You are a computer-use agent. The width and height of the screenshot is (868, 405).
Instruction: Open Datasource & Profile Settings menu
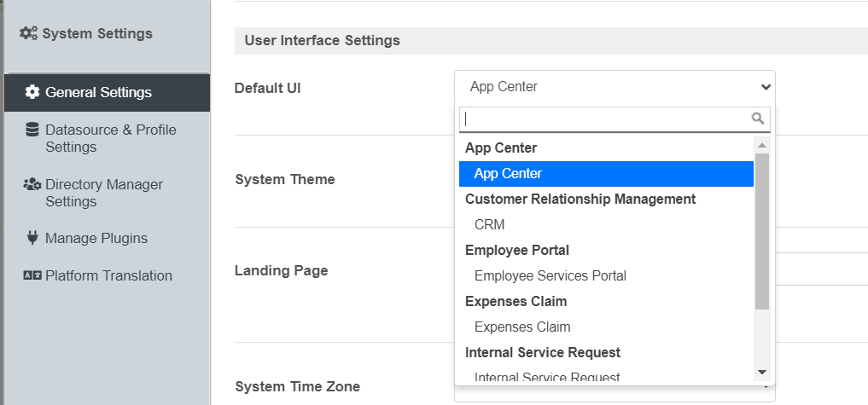click(x=110, y=138)
